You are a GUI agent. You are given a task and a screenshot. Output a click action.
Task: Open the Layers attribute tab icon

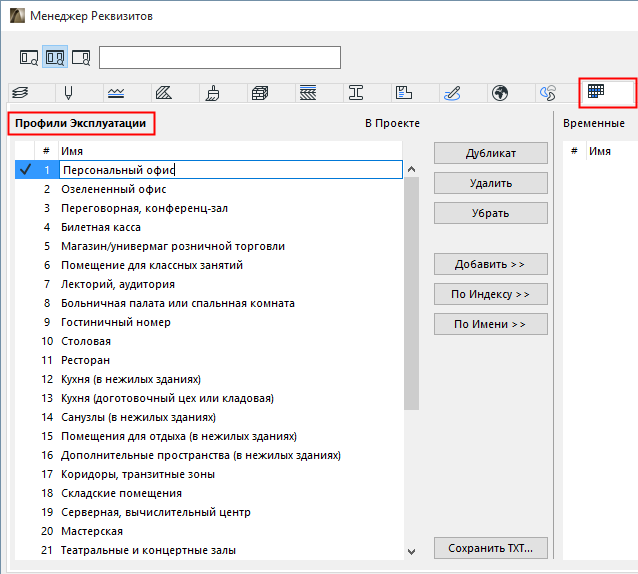pyautogui.click(x=20, y=93)
